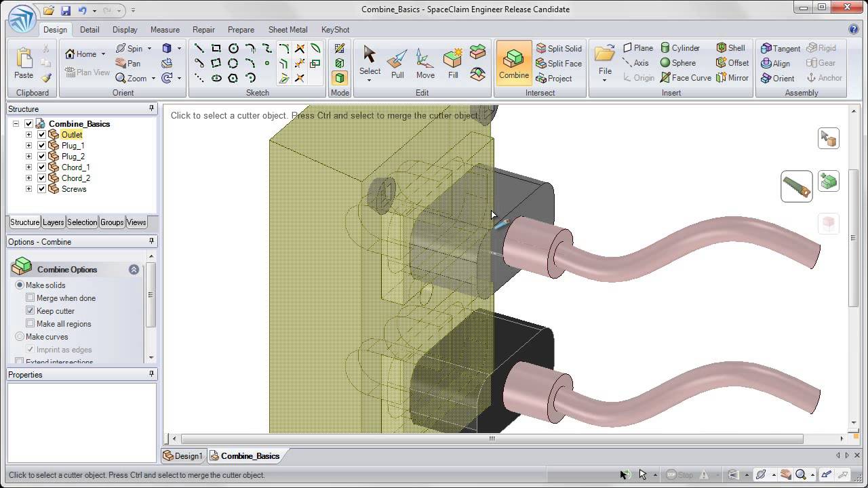Click the Home view button
The width and height of the screenshot is (868, 488).
point(81,54)
